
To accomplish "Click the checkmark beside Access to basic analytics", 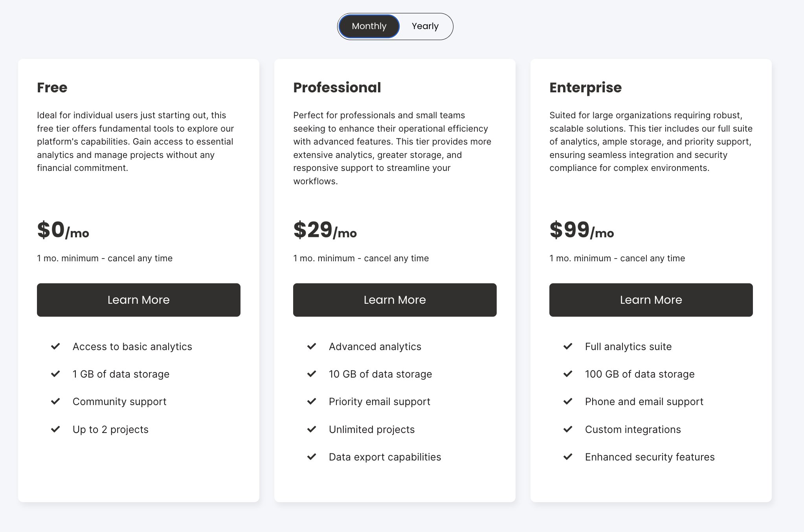I will click(55, 346).
